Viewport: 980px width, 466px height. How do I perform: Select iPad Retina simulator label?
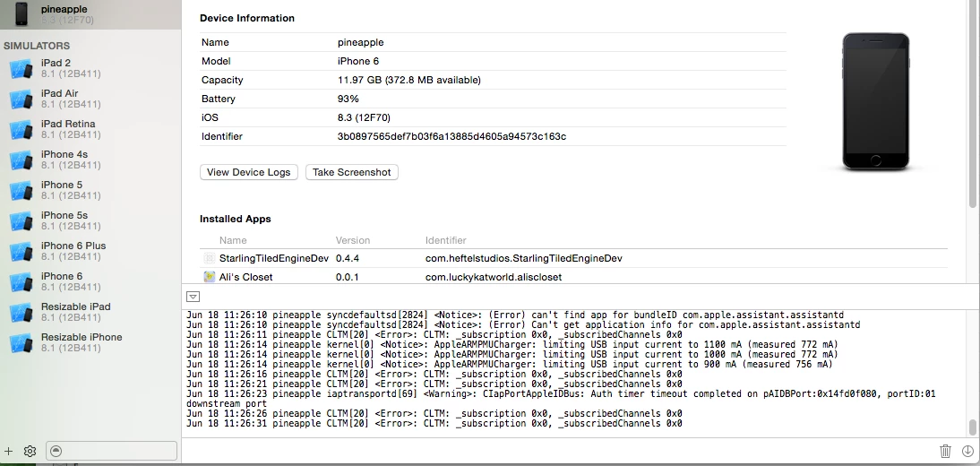pyautogui.click(x=68, y=124)
